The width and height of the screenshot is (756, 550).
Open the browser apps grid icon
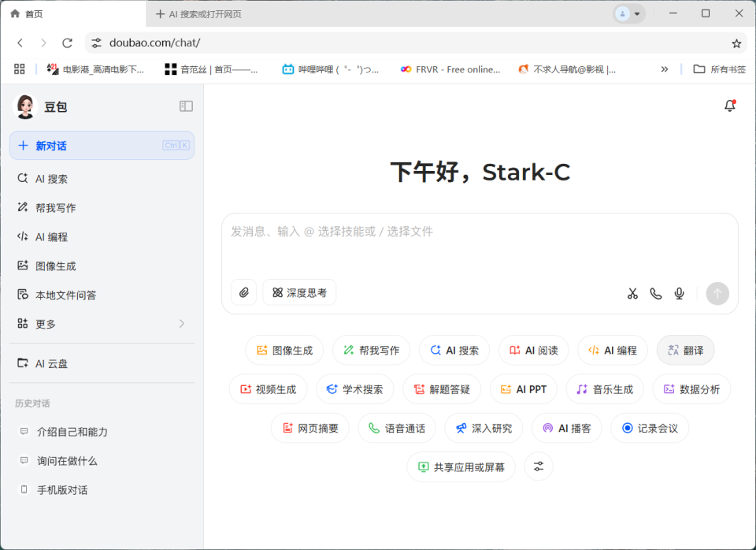click(19, 69)
